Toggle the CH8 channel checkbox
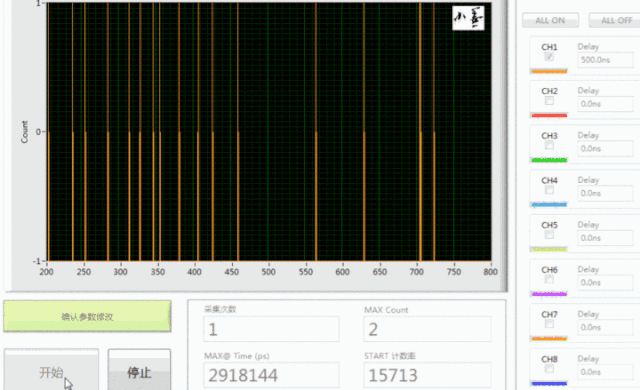Viewport: 640px width, 390px height. coord(549,368)
